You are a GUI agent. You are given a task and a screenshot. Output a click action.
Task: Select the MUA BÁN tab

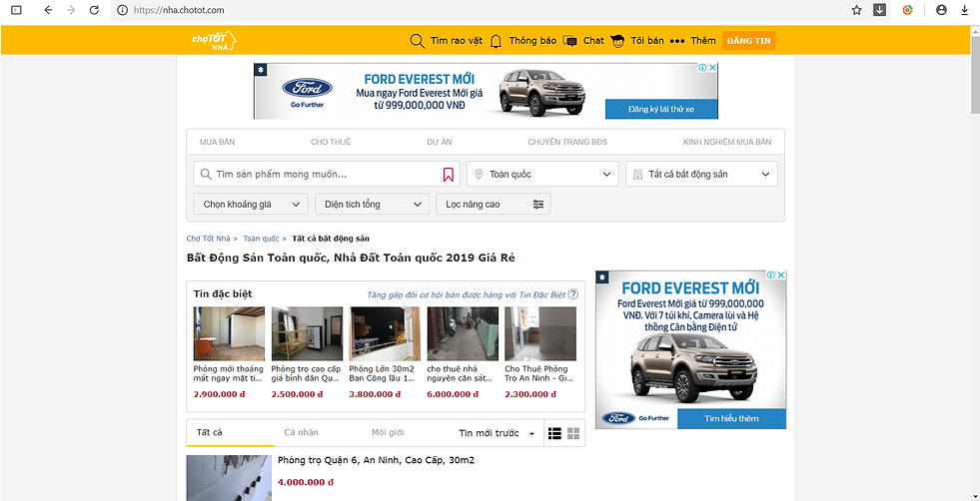(x=217, y=142)
